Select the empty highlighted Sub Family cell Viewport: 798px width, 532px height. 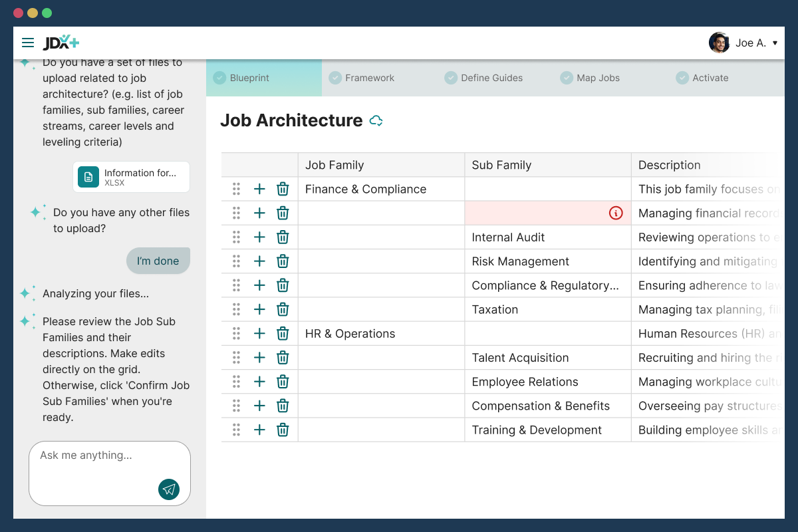click(548, 213)
